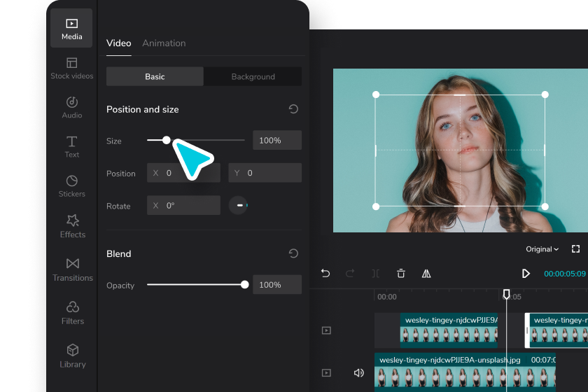This screenshot has width=588, height=392.
Task: Click bottom-right corner handle of selection box
Action: 545,206
